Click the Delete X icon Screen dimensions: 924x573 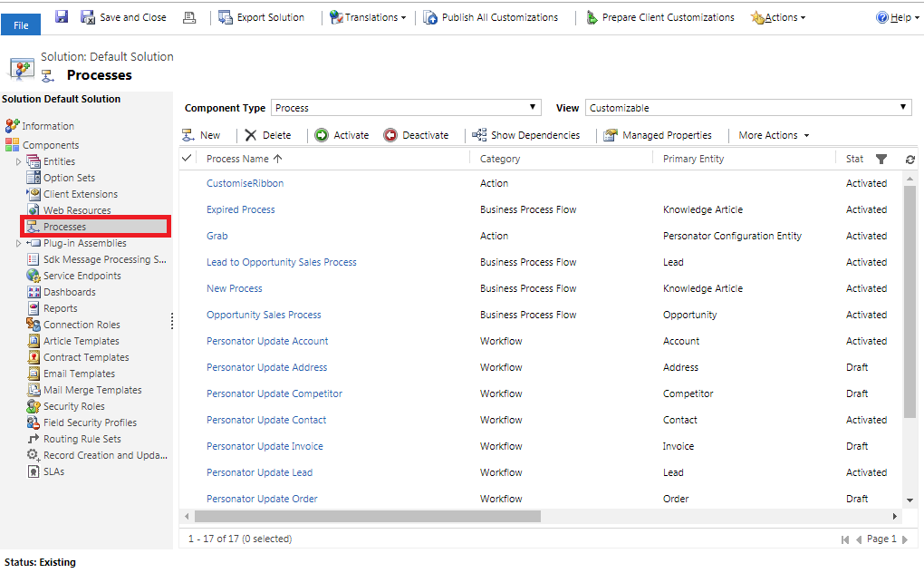point(251,135)
